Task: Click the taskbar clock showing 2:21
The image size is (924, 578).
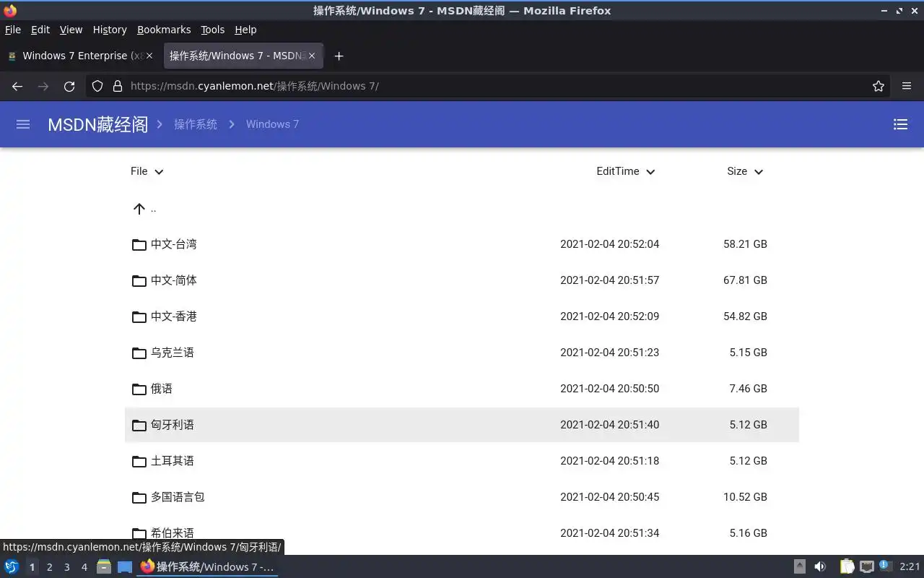Action: [910, 567]
